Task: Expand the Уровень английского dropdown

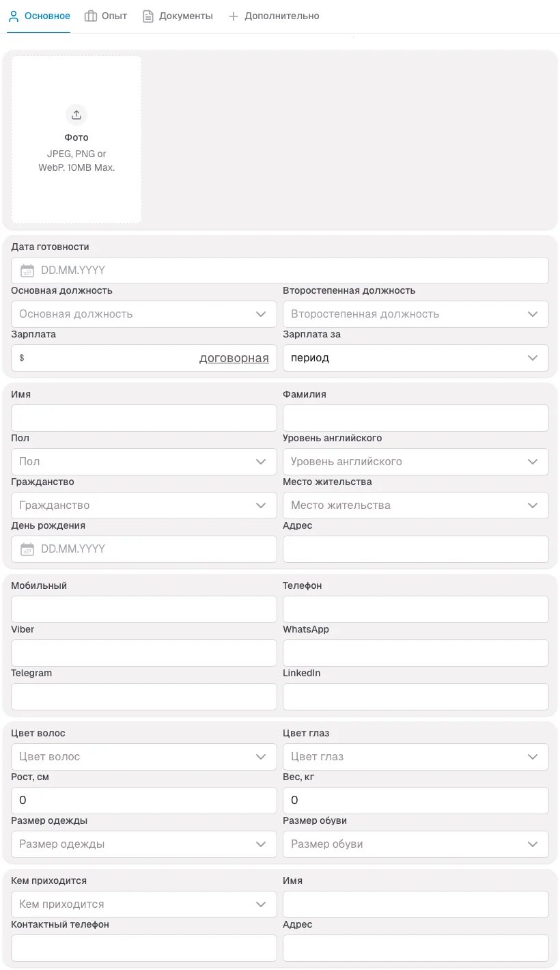Action: tap(415, 462)
